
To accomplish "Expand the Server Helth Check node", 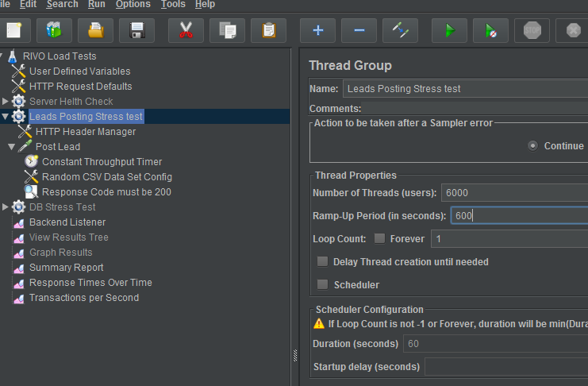I will click(x=6, y=101).
